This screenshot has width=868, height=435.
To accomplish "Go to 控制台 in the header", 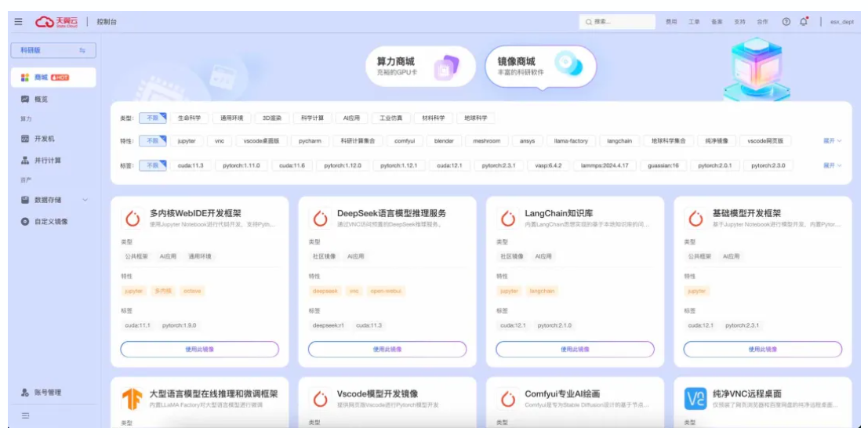I will (x=107, y=22).
